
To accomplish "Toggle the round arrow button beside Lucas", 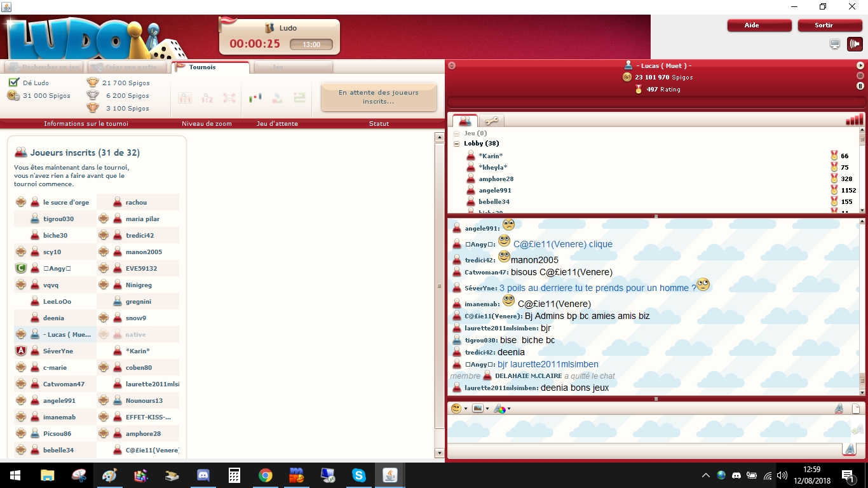I will click(860, 65).
